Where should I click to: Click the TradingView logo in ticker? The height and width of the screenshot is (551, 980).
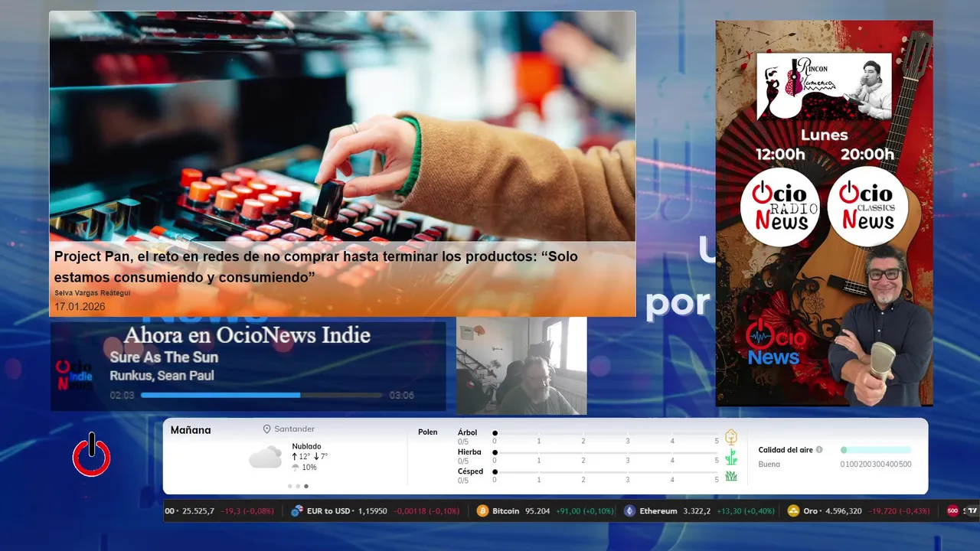pyautogui.click(x=971, y=510)
